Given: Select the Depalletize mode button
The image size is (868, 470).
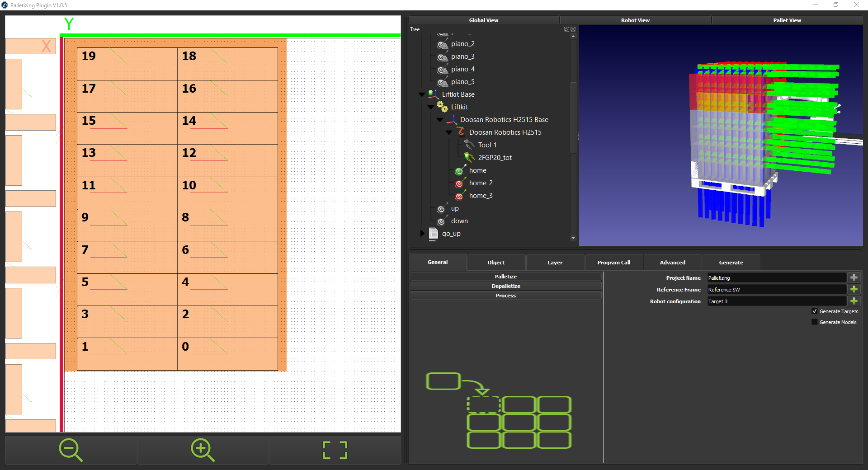Looking at the screenshot, I should 505,286.
